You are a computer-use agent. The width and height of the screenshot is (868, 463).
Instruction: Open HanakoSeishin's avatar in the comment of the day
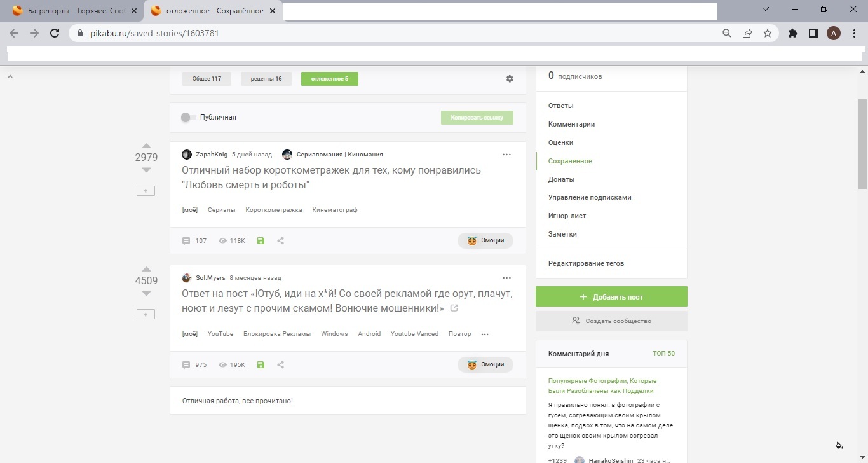pyautogui.click(x=580, y=460)
